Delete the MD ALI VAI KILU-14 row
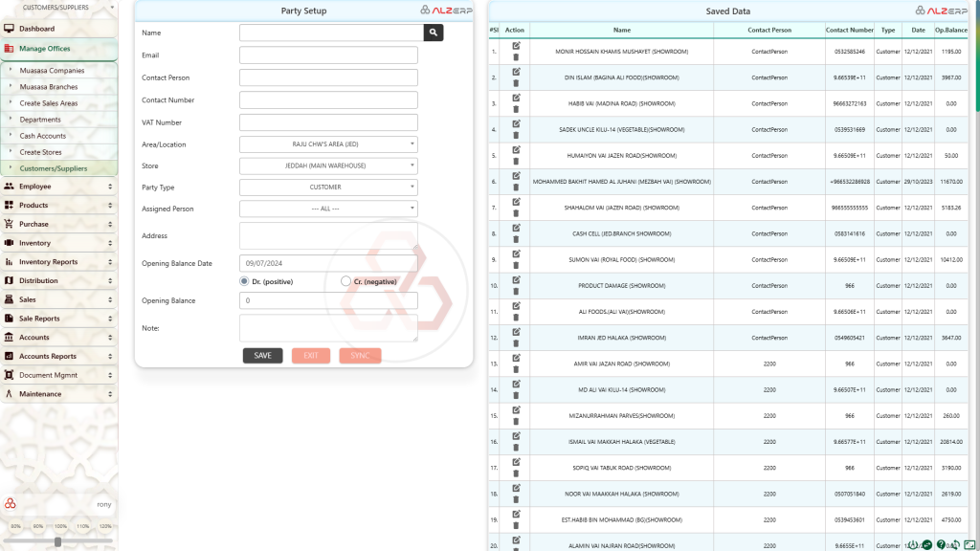This screenshot has height=551, width=980. [x=516, y=395]
